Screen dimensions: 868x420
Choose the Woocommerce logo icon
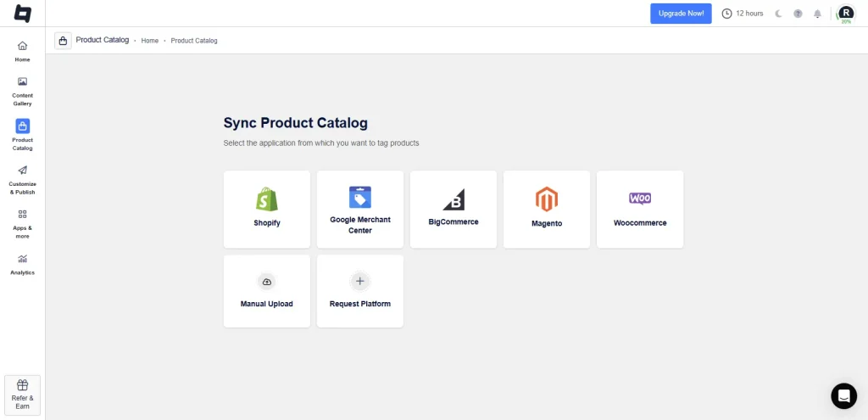[x=640, y=199]
